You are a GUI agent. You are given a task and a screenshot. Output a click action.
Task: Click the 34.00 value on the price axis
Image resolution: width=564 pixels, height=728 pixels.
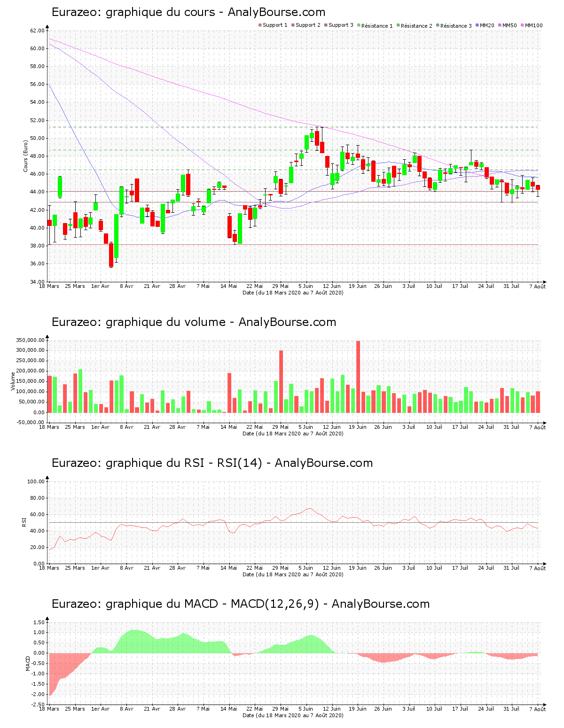point(37,282)
